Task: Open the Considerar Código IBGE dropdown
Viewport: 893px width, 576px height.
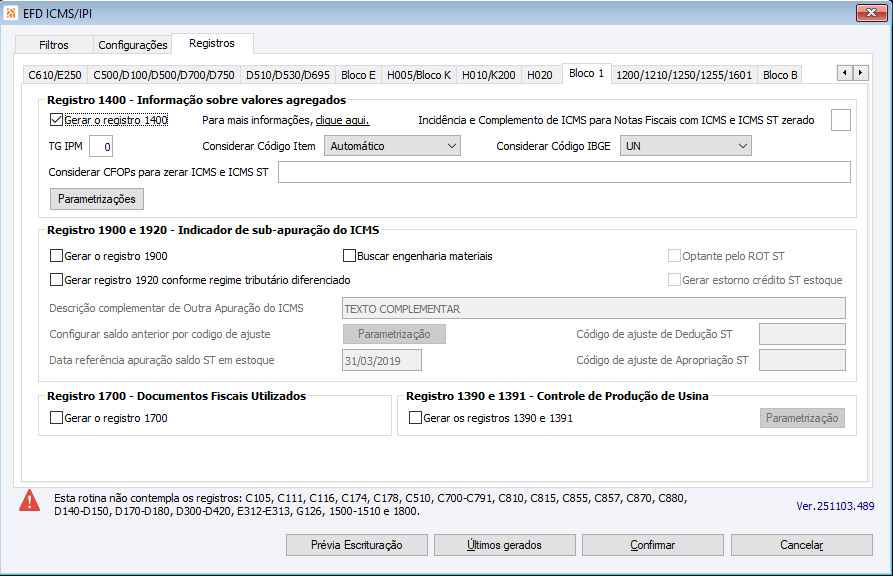Action: click(686, 146)
